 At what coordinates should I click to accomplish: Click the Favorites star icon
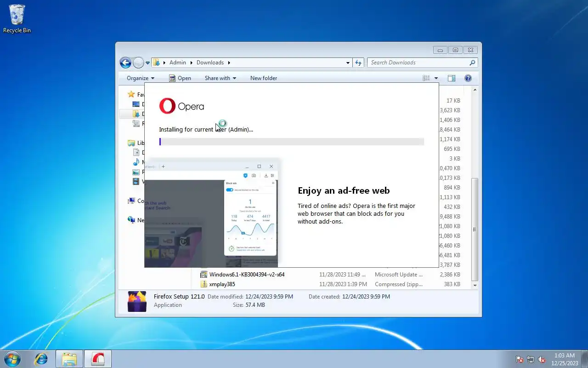click(131, 94)
